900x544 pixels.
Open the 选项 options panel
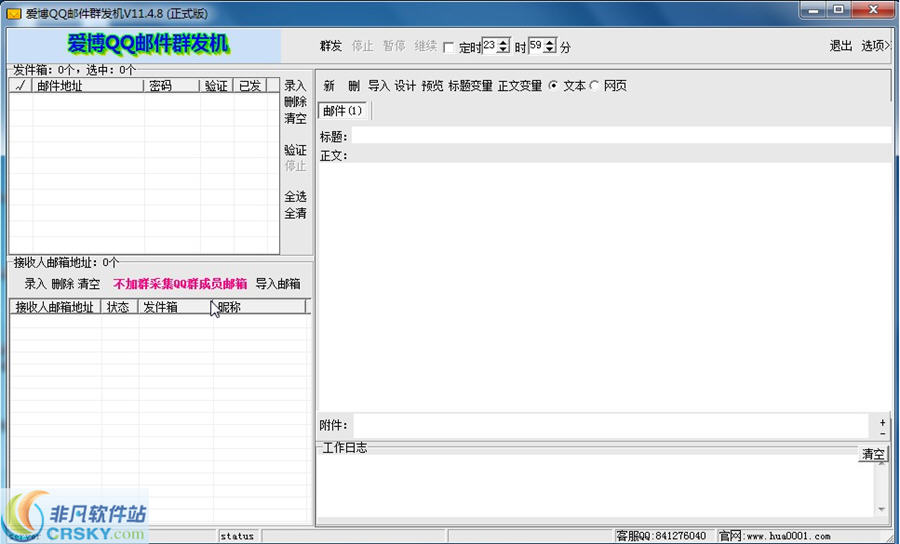(x=875, y=46)
